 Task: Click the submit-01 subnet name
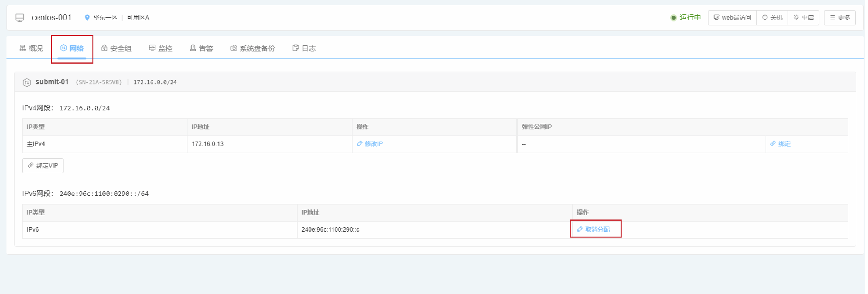52,82
